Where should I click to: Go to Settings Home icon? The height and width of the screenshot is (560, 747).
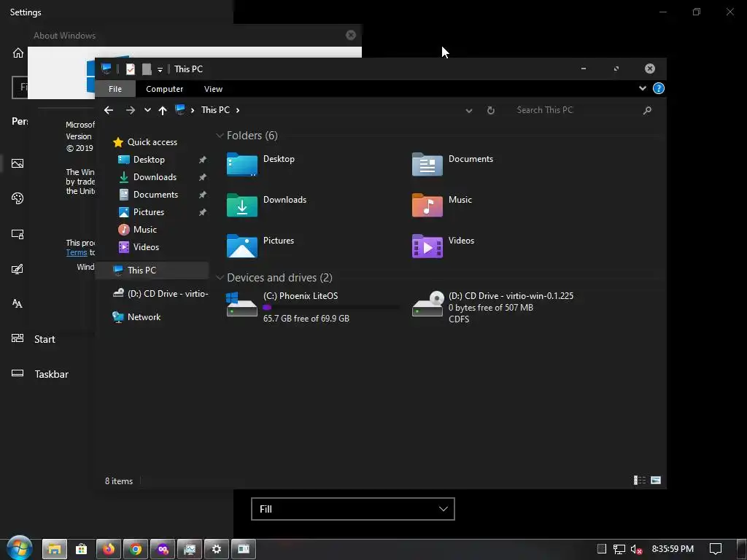pos(18,52)
